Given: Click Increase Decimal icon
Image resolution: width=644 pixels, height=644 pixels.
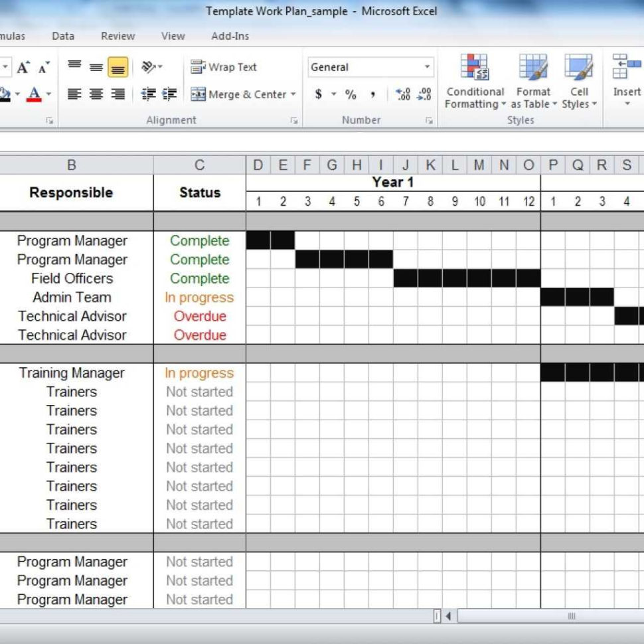Looking at the screenshot, I should 403,94.
